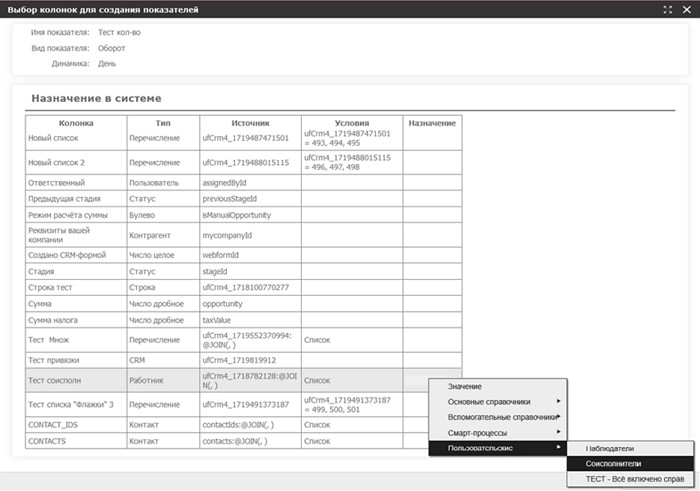Select the Пользовательские menu entry
Screen dimensions: 700x491
pyautogui.click(x=498, y=448)
